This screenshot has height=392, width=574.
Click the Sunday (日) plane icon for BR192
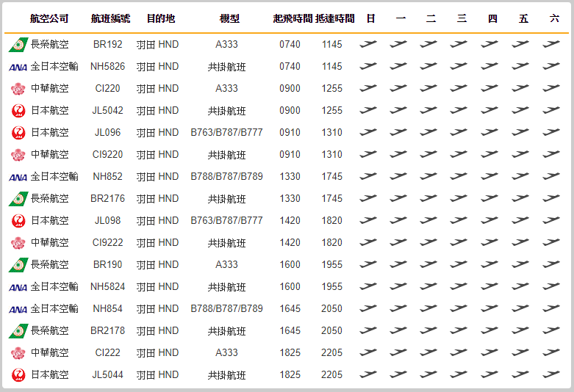(368, 44)
